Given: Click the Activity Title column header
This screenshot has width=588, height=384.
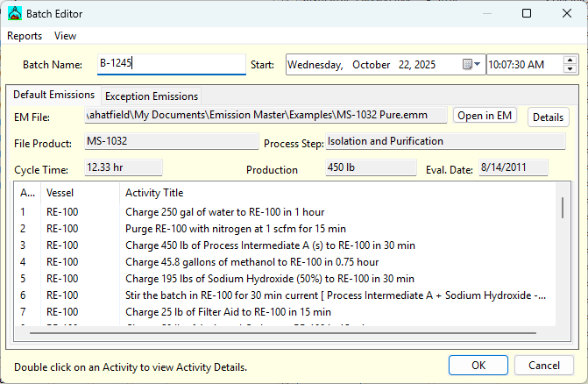Looking at the screenshot, I should pos(154,193).
